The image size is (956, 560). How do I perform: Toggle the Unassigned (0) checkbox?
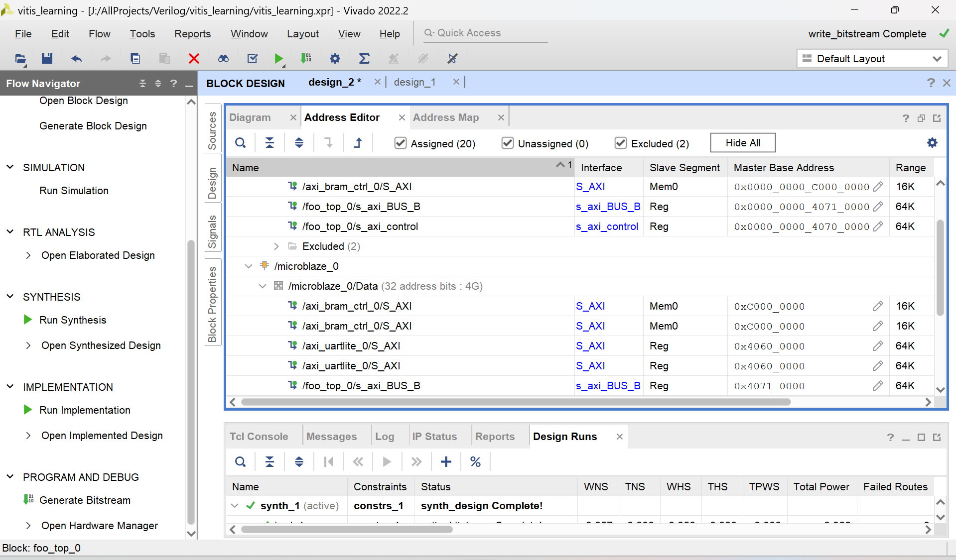pos(507,143)
